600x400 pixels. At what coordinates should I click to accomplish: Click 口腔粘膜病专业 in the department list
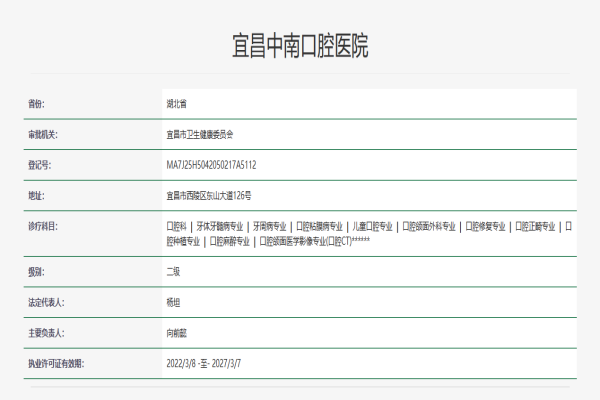[320, 227]
